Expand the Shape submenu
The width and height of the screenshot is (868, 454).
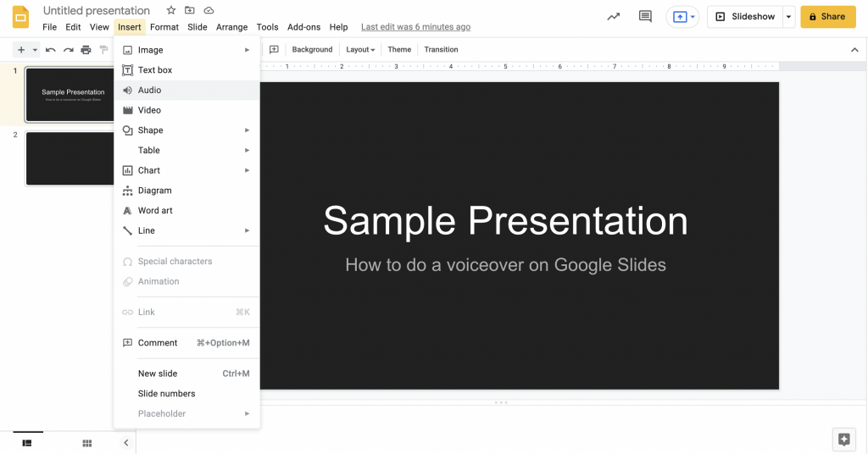click(x=186, y=130)
